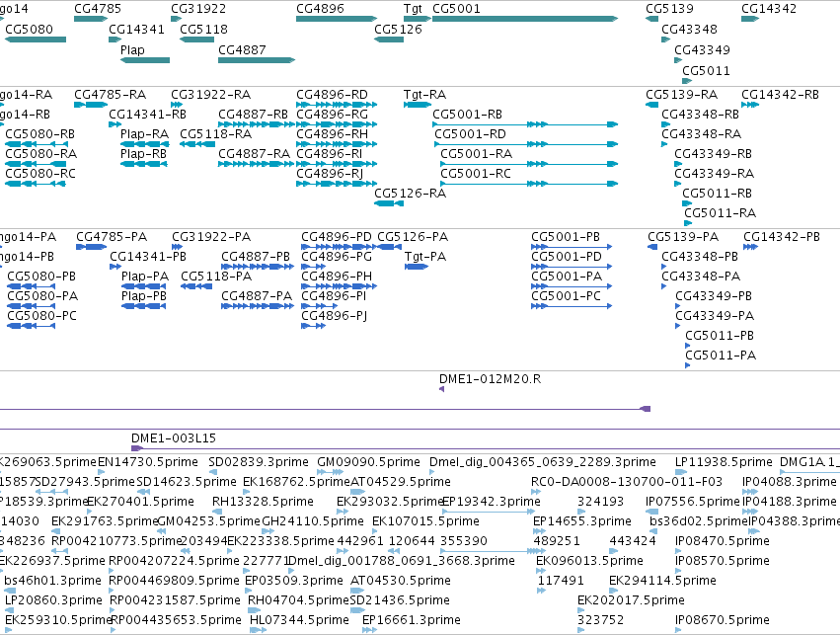Select the CG5001-RB transcript label
Image resolution: width=840 pixels, height=635 pixels.
[467, 115]
